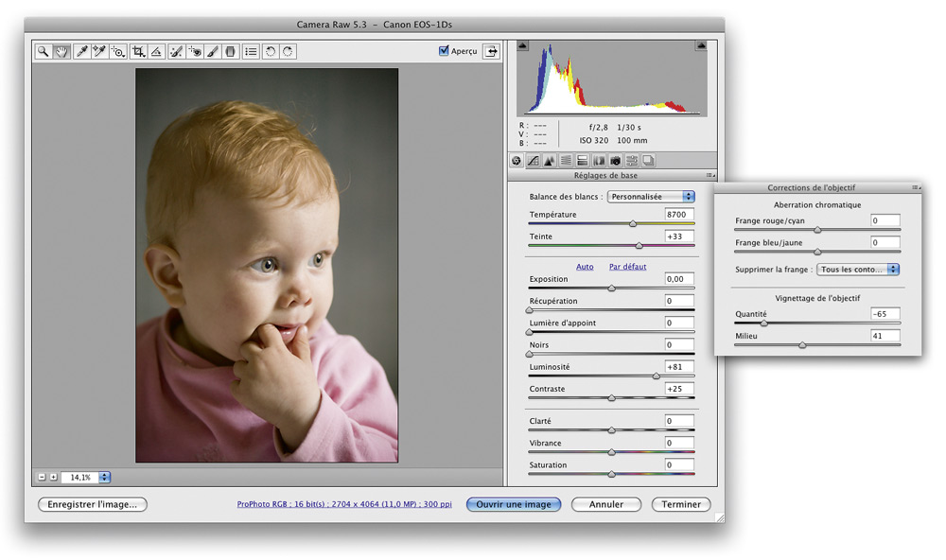Viewport: 946px width, 560px height.
Task: Select the Red Eye Removal tool
Action: (195, 52)
